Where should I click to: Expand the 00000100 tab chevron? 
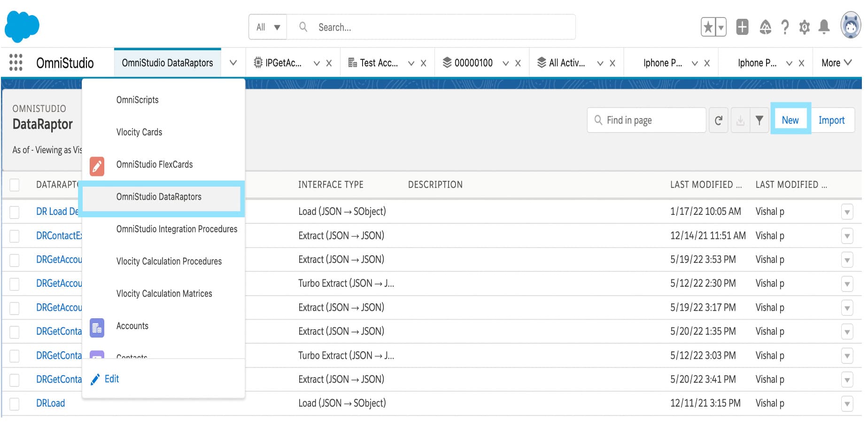tap(505, 63)
